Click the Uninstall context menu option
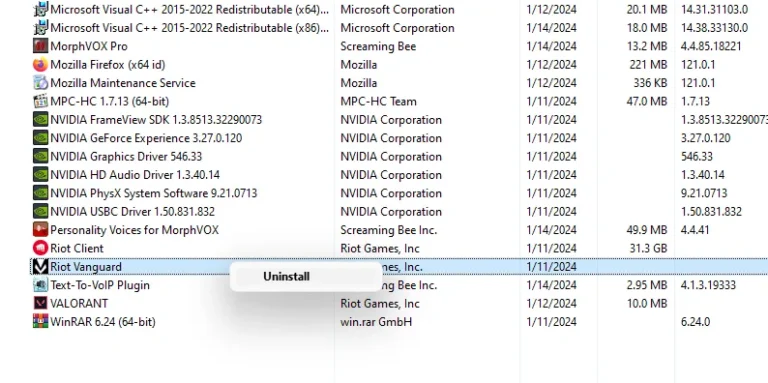The height and width of the screenshot is (383, 768). coord(286,276)
